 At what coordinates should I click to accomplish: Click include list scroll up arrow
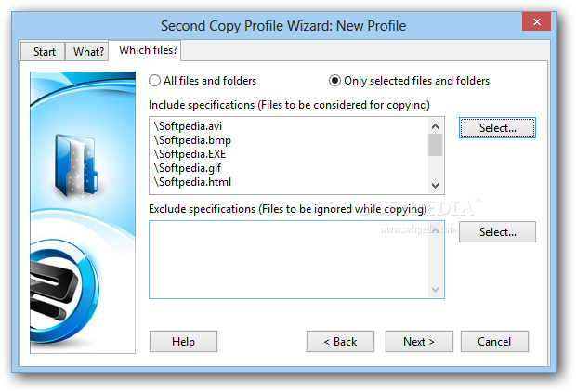(436, 126)
